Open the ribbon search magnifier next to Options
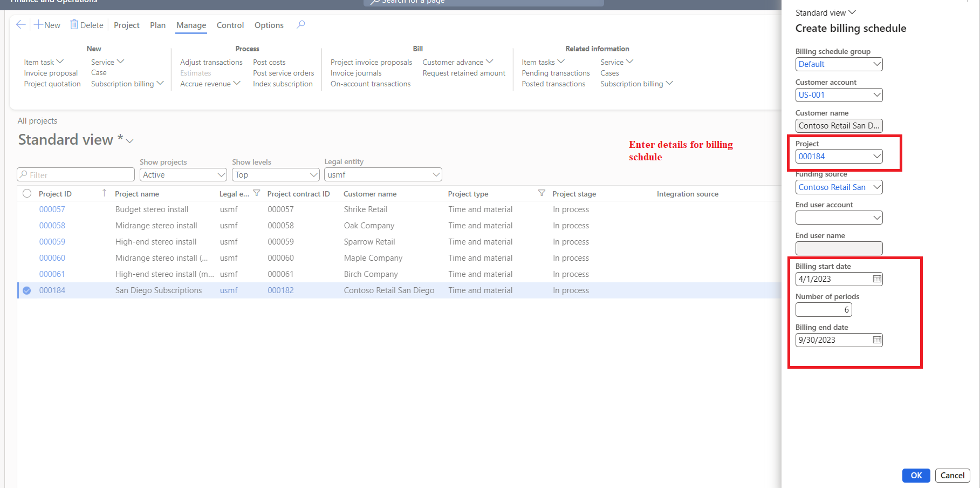Screen dimensions: 980x488 click(300, 24)
